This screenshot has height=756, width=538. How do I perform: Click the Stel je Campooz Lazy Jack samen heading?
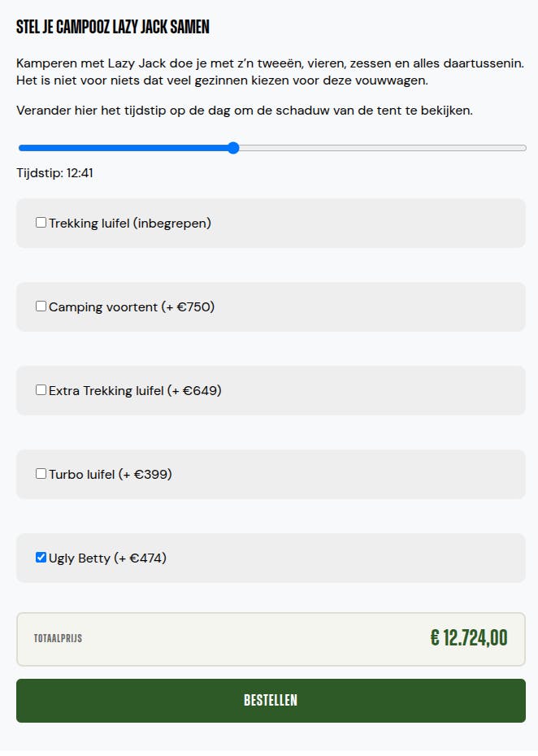tap(113, 27)
